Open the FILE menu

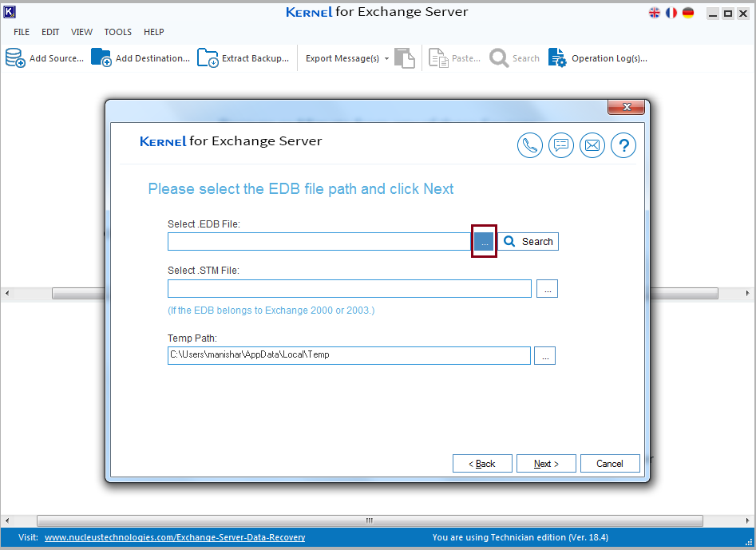[22, 32]
